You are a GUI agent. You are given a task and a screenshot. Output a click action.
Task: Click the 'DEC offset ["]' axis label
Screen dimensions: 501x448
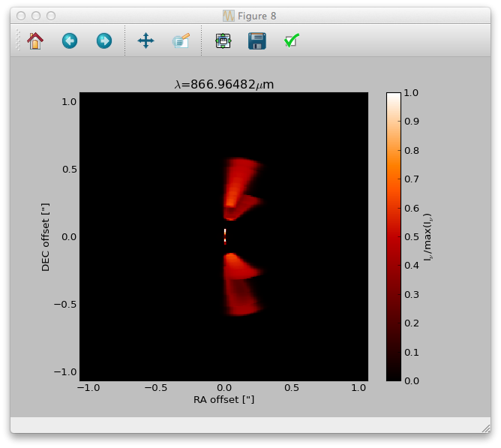[45, 237]
